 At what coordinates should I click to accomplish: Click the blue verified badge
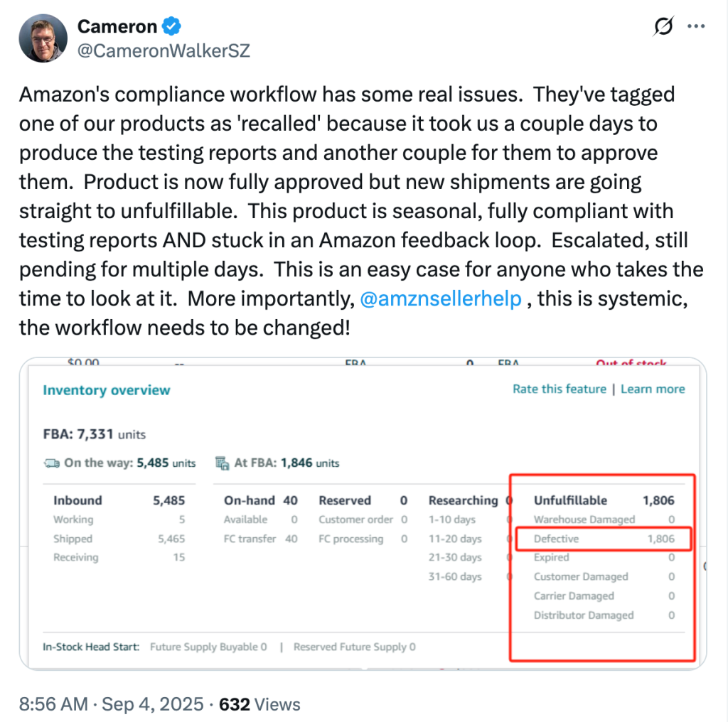(171, 26)
